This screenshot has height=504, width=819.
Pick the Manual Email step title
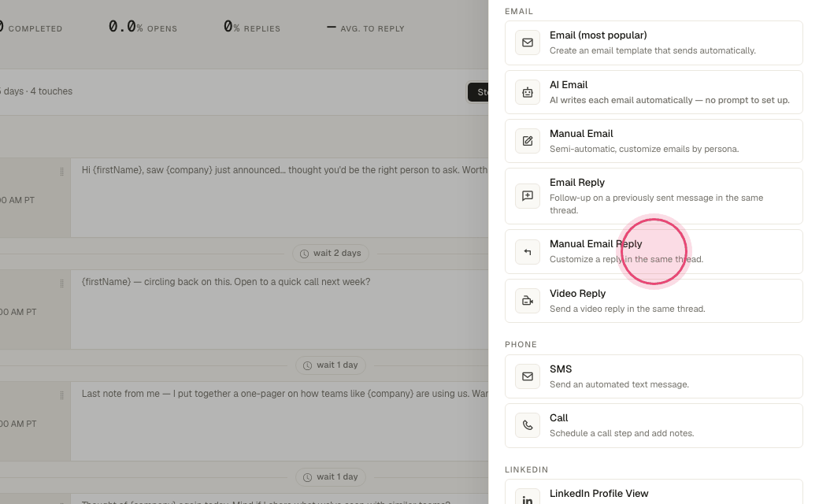581,134
